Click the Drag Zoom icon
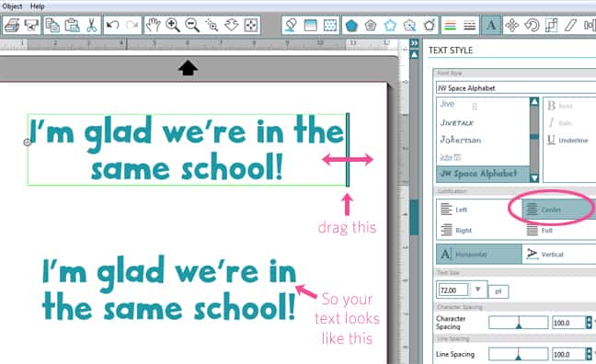Image resolution: width=596 pixels, height=364 pixels. point(231,26)
